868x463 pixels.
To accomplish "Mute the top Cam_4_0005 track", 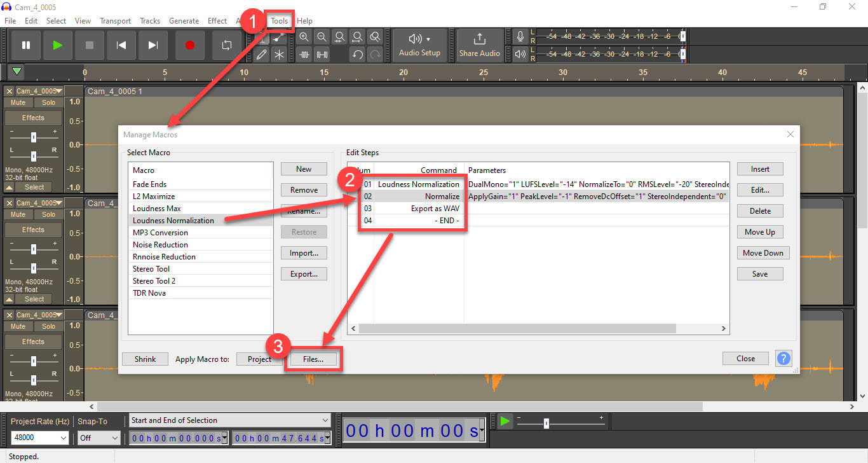I will click(x=18, y=102).
